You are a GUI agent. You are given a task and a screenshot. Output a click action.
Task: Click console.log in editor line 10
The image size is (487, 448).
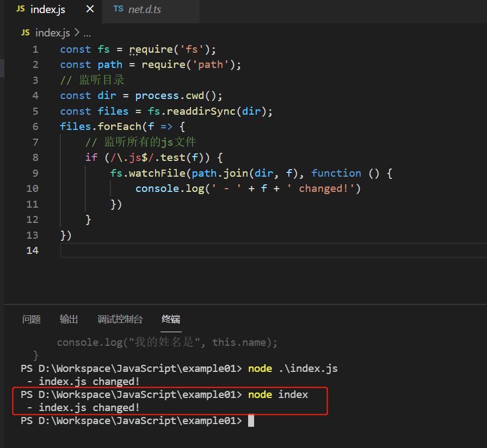(170, 189)
